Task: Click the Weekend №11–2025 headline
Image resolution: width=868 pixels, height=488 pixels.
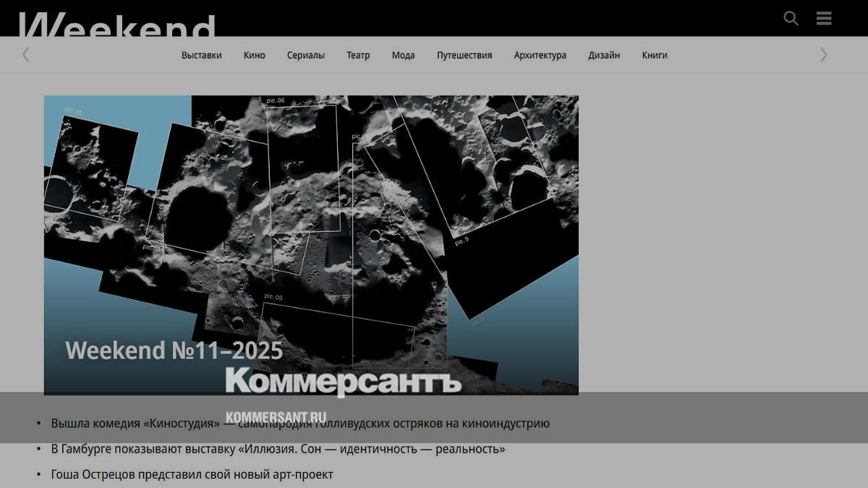Action: pos(174,351)
